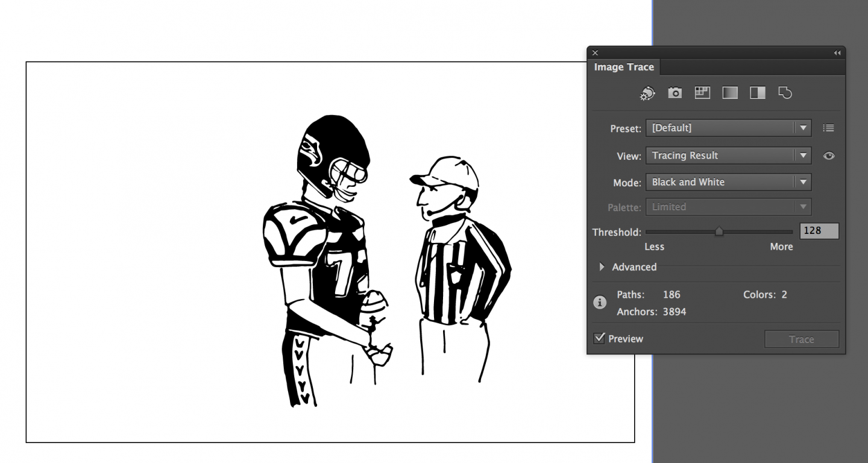Switch focus to the Image Trace tab

pyautogui.click(x=624, y=67)
